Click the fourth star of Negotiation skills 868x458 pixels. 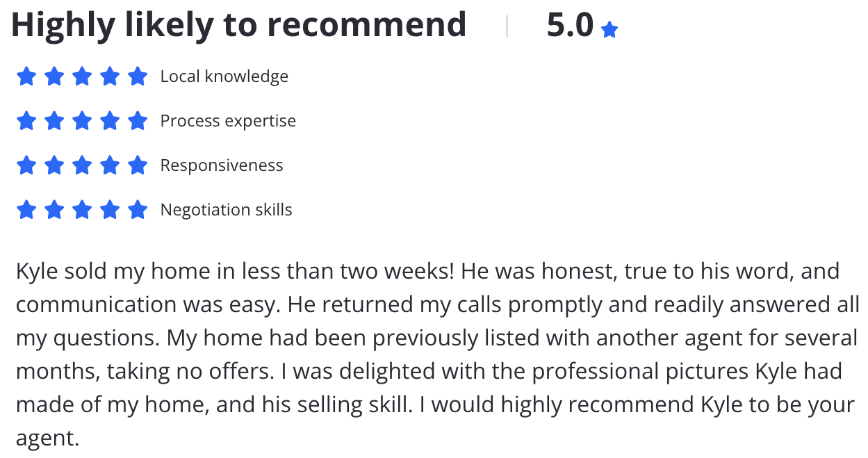(110, 210)
